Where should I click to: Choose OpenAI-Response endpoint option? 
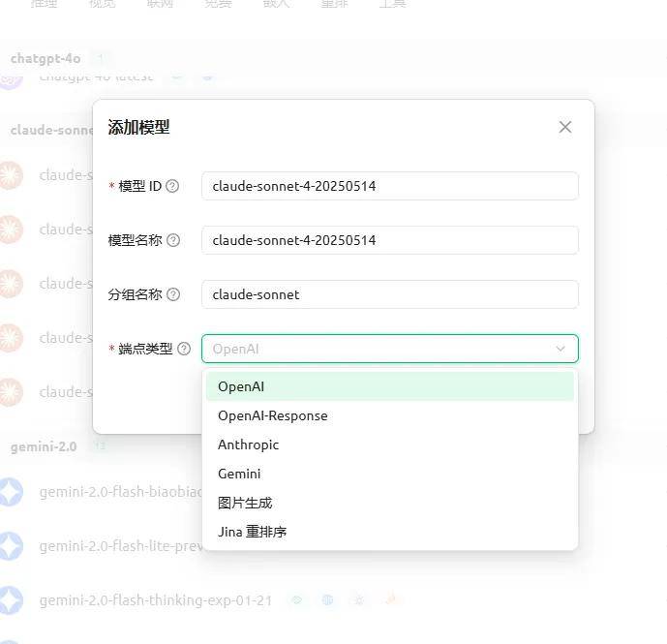point(390,415)
